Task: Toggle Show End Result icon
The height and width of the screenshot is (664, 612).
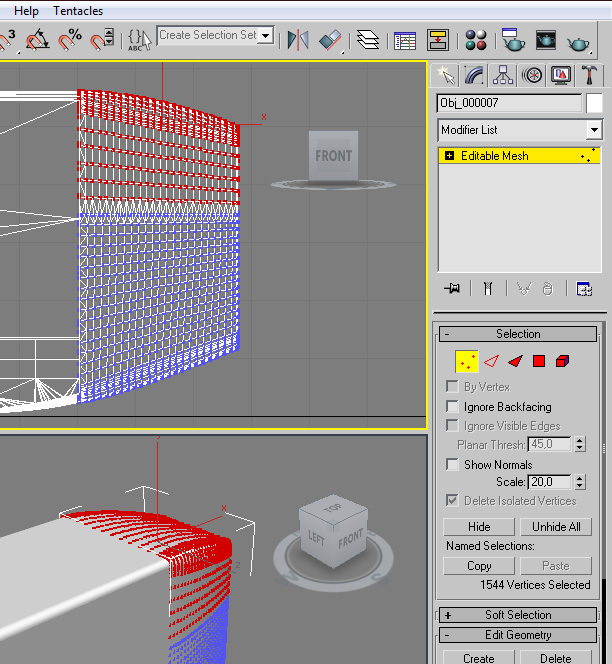Action: click(487, 288)
